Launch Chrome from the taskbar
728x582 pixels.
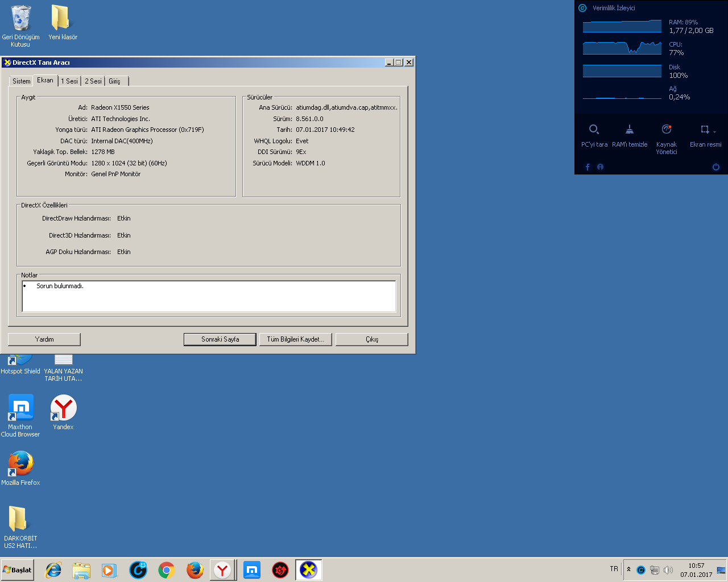[x=167, y=570]
